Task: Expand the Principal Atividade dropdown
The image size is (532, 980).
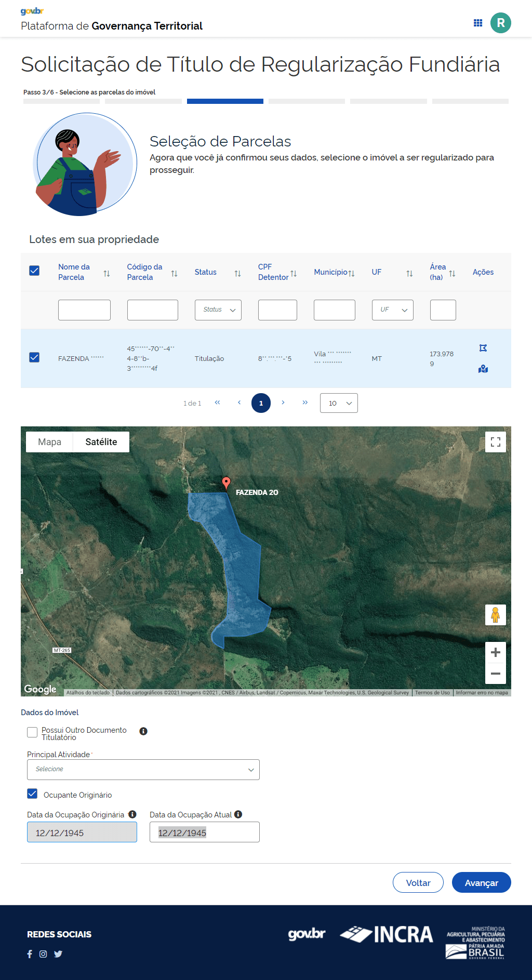Action: (x=143, y=770)
